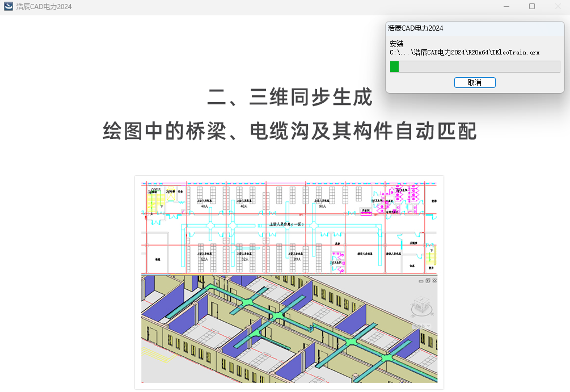Click the 浩辰CAD电力2024 main window title text
Image resolution: width=570 pixels, height=392 pixels.
pyautogui.click(x=44, y=7)
